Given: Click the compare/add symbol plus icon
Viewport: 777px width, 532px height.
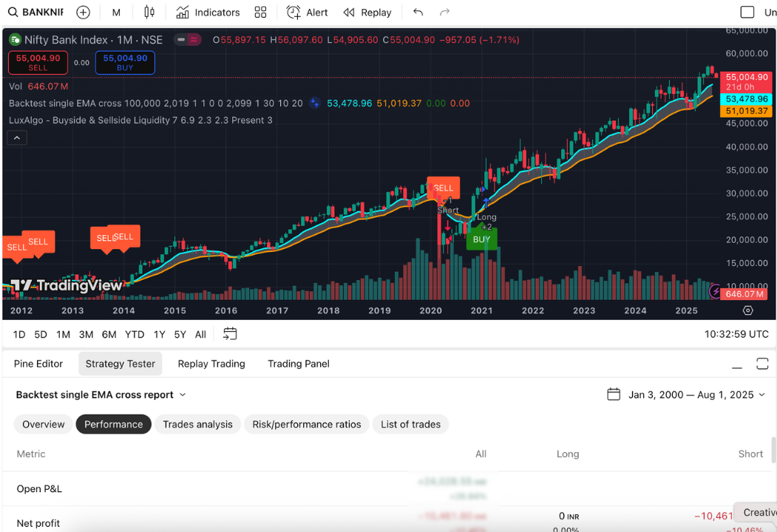Looking at the screenshot, I should coord(83,12).
